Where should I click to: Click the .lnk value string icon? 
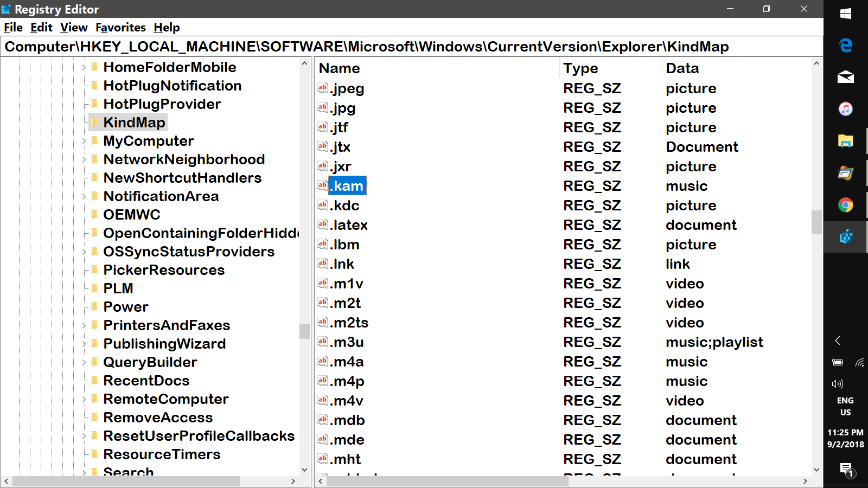point(323,264)
